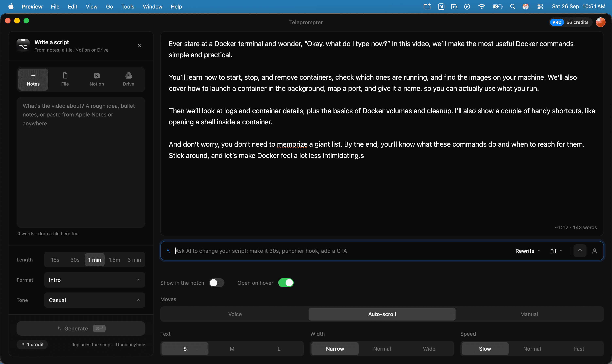This screenshot has width=612, height=364.
Task: Click the Generate button
Action: pos(81,328)
